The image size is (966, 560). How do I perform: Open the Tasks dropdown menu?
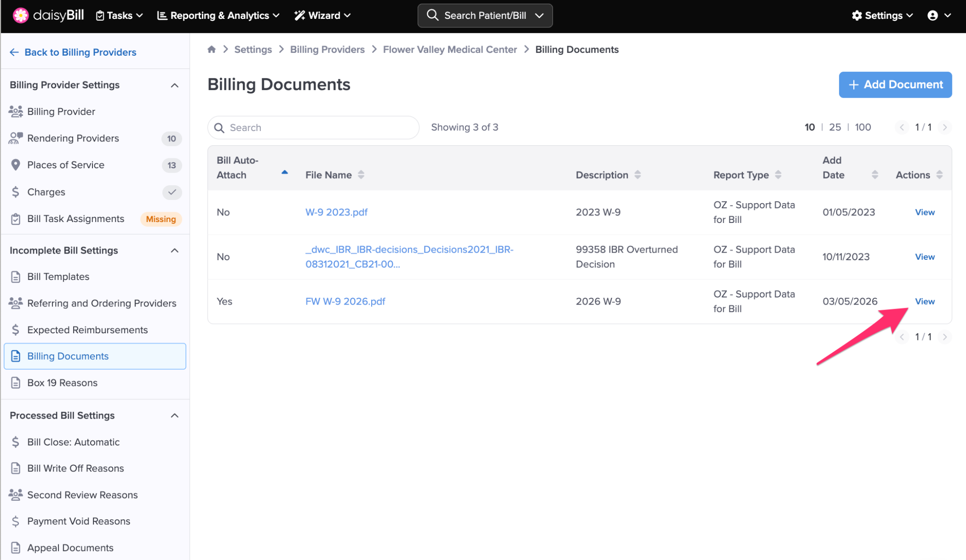tap(119, 16)
